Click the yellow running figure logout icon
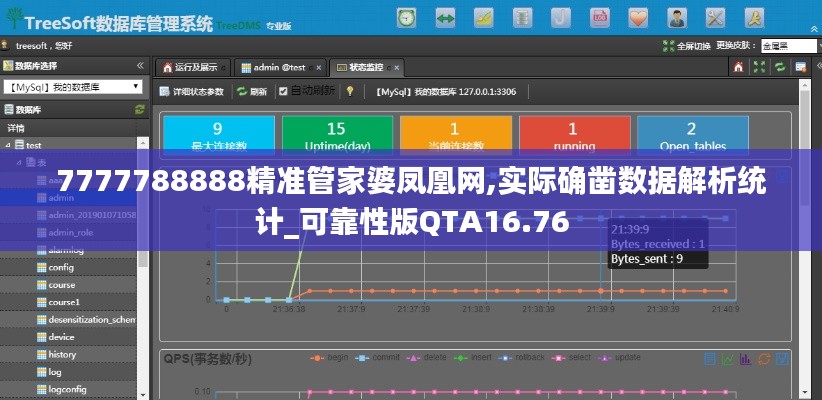The height and width of the screenshot is (400, 822). point(754,18)
